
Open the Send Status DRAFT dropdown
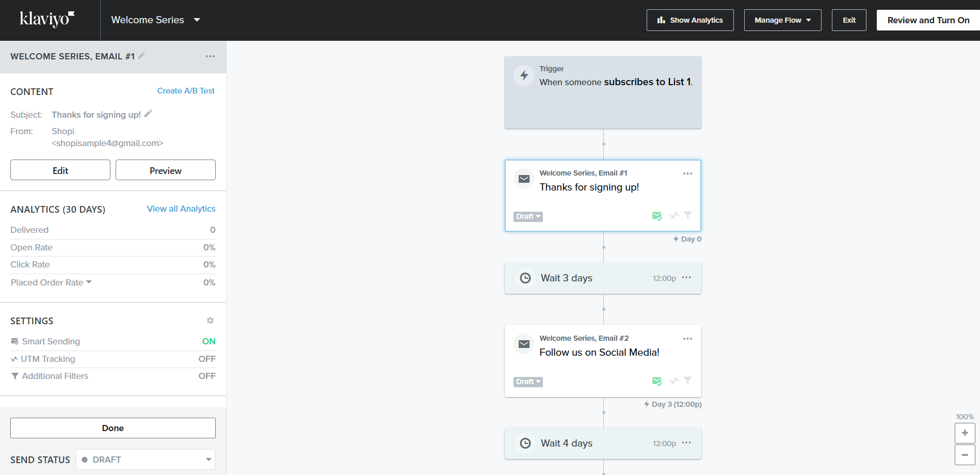point(146,460)
